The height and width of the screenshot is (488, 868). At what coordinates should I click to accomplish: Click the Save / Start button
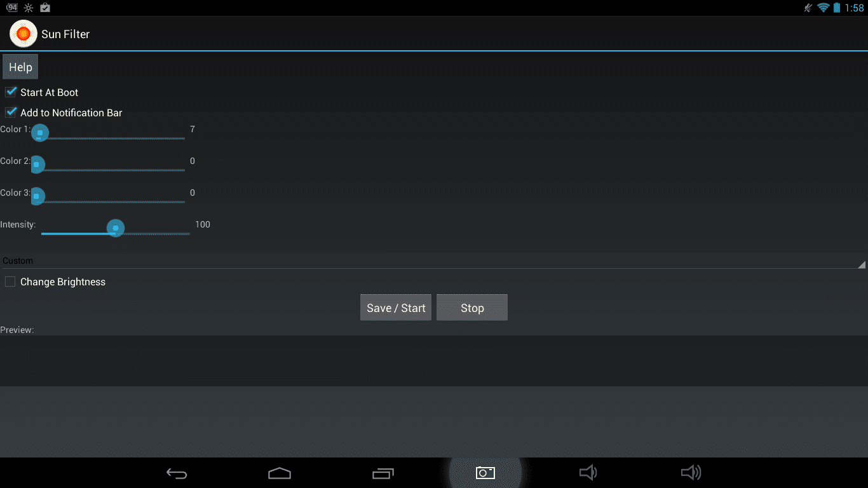396,308
